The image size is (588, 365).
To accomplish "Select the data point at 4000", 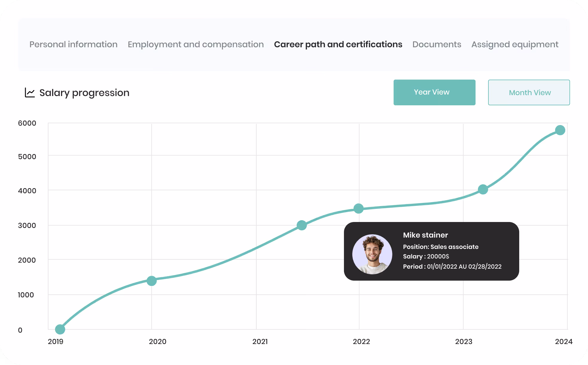I will tap(483, 189).
